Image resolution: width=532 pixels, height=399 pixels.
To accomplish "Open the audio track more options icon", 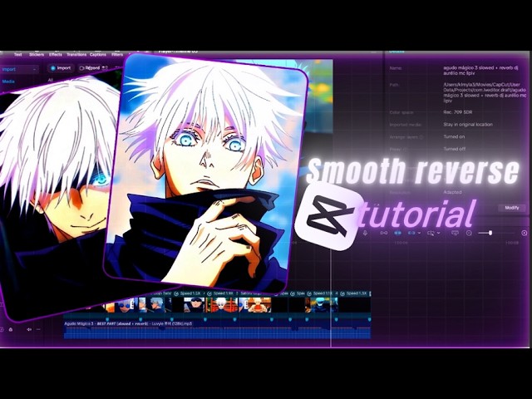I will point(38,329).
